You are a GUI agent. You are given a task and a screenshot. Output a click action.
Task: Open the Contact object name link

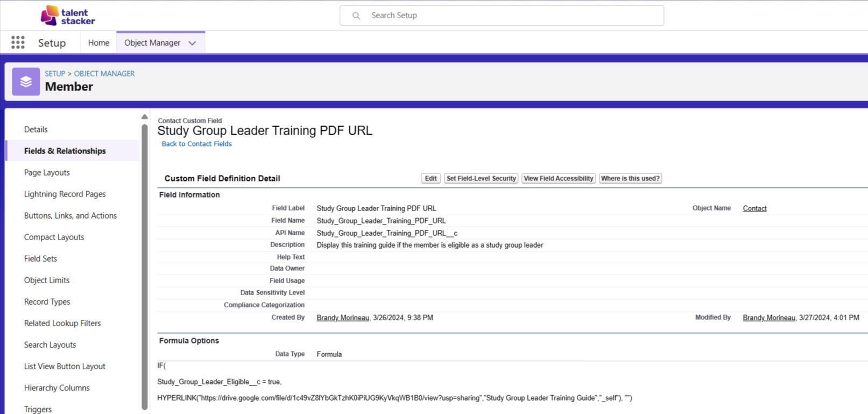click(x=754, y=208)
